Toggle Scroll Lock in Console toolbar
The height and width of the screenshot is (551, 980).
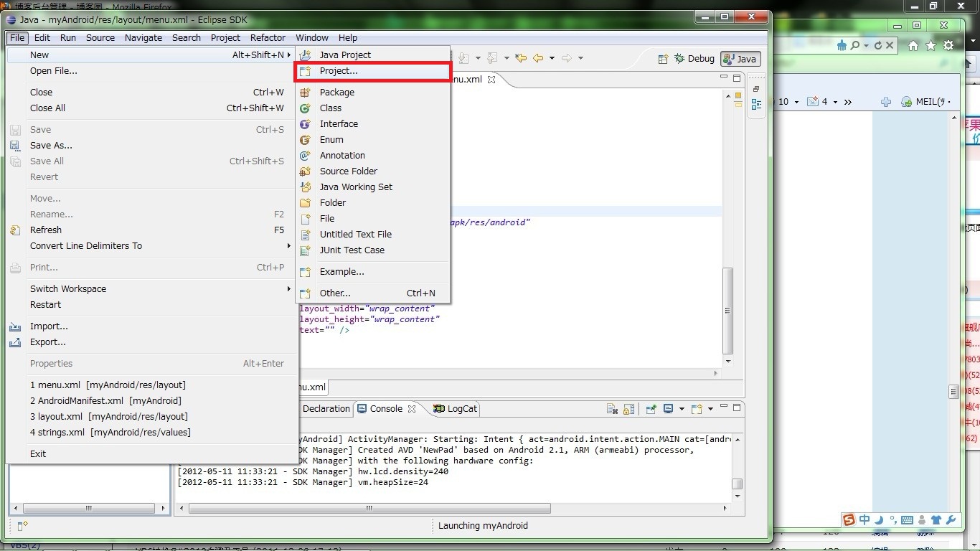(628, 409)
